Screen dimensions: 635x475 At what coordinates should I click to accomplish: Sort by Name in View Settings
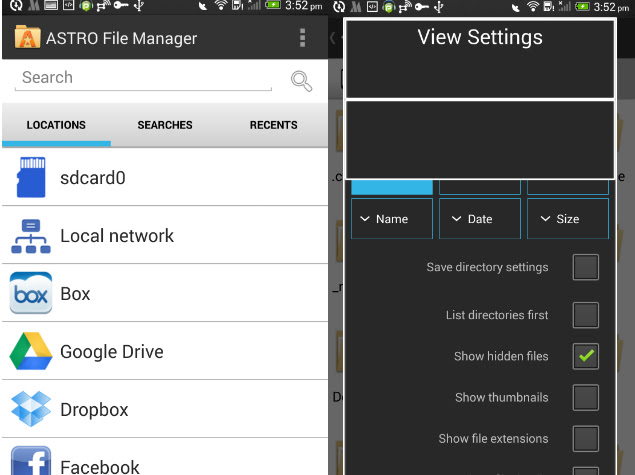392,219
